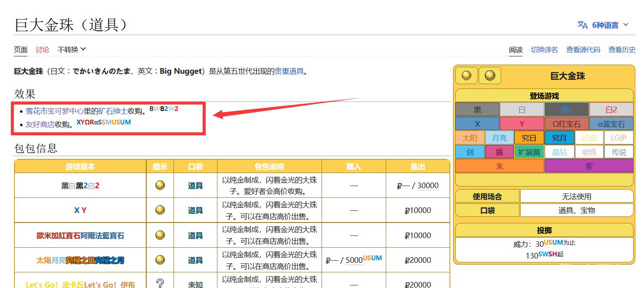Select the 阅读 tab
The image size is (644, 288).
[x=516, y=50]
